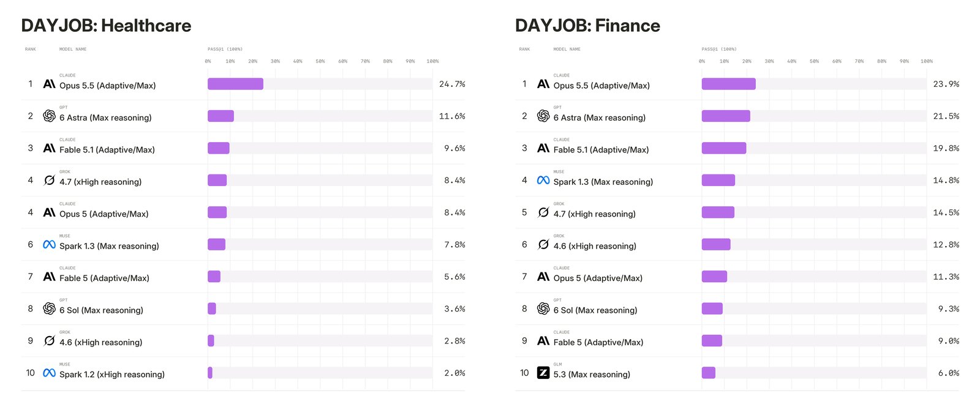Click Finance model name Fable 5 (Adaptive/Max)
The height and width of the screenshot is (404, 980).
(598, 343)
